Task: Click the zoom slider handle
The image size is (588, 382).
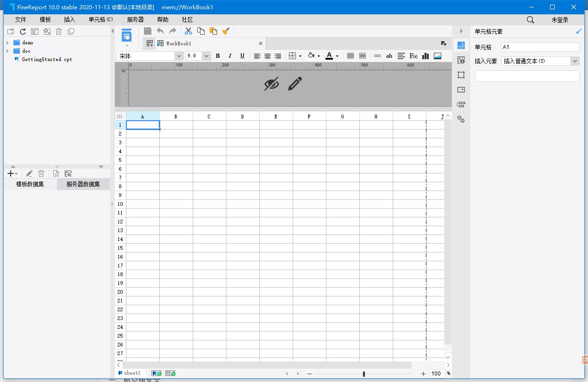Action: [364, 374]
